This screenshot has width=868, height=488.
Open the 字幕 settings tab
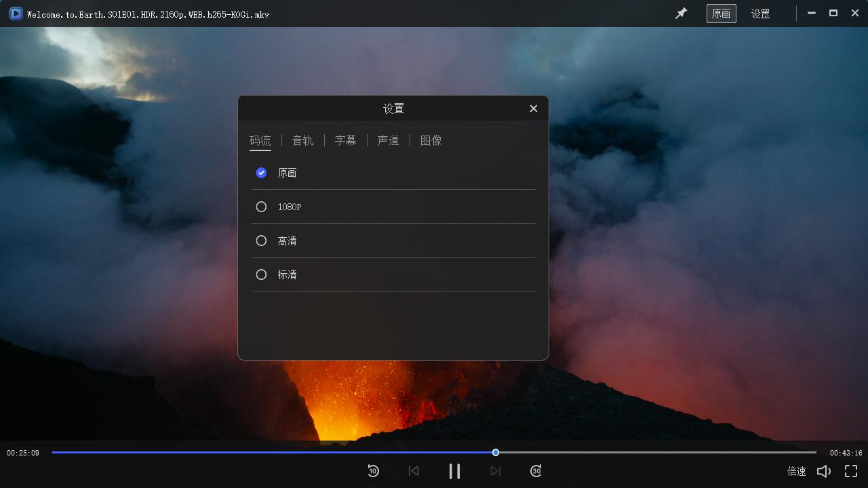coord(345,140)
